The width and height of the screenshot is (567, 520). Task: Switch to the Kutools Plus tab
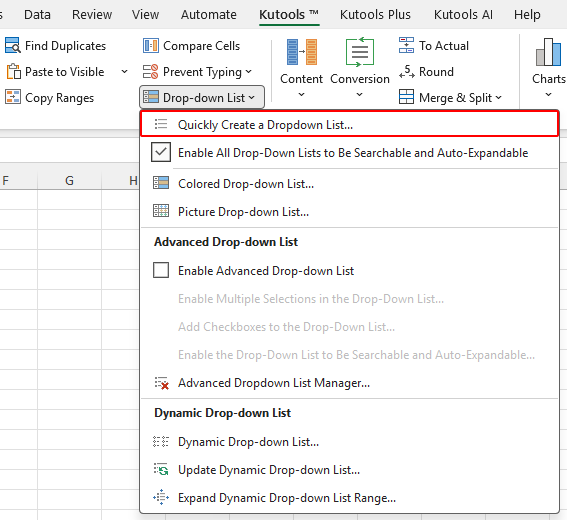click(x=375, y=14)
